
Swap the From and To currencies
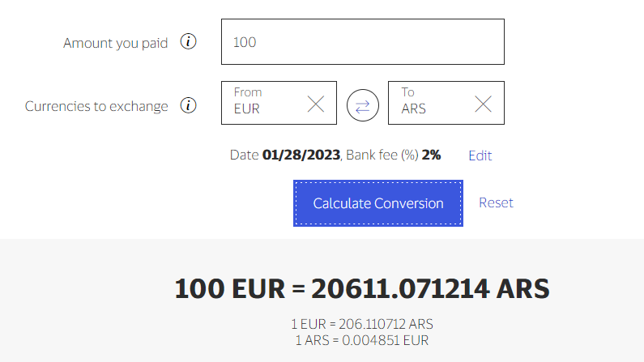tap(362, 105)
